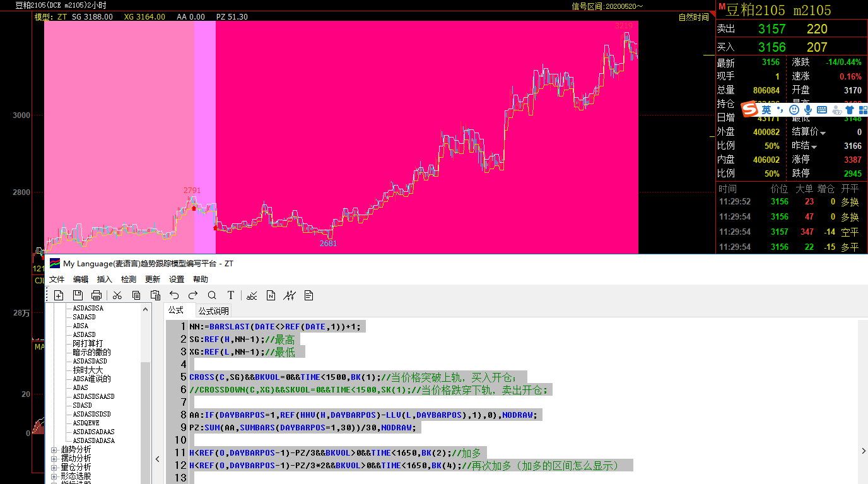Screen dimensions: 868x484
Task: Undo the last edit in the toolbar
Action: click(x=174, y=295)
